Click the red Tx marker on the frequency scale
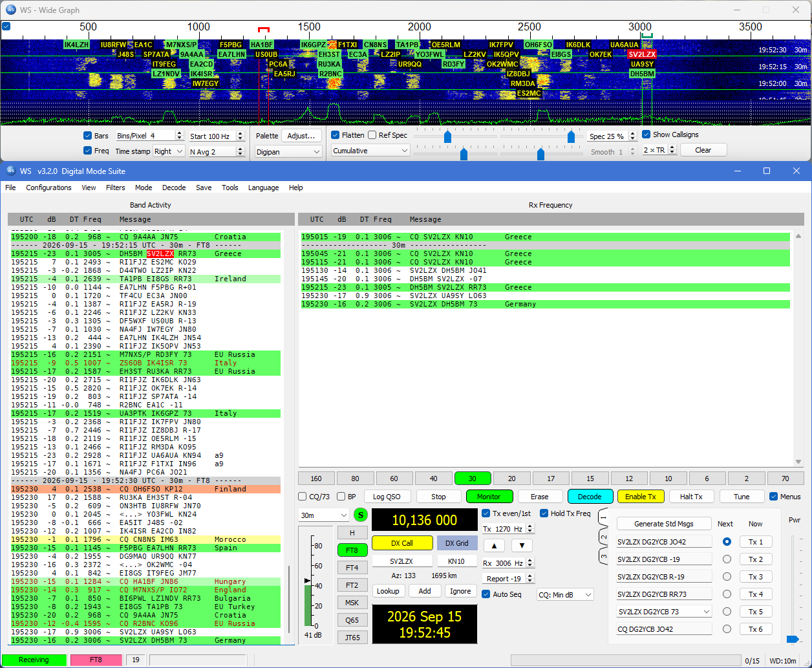This screenshot has height=668, width=812. tap(263, 30)
